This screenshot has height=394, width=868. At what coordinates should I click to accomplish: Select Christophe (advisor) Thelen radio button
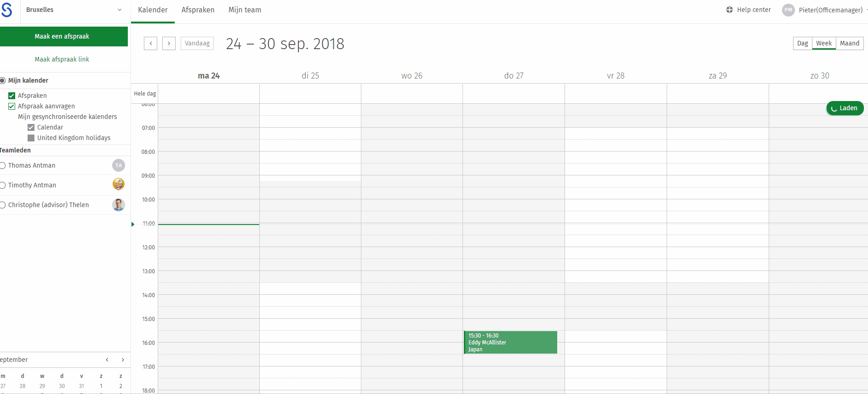pos(2,205)
